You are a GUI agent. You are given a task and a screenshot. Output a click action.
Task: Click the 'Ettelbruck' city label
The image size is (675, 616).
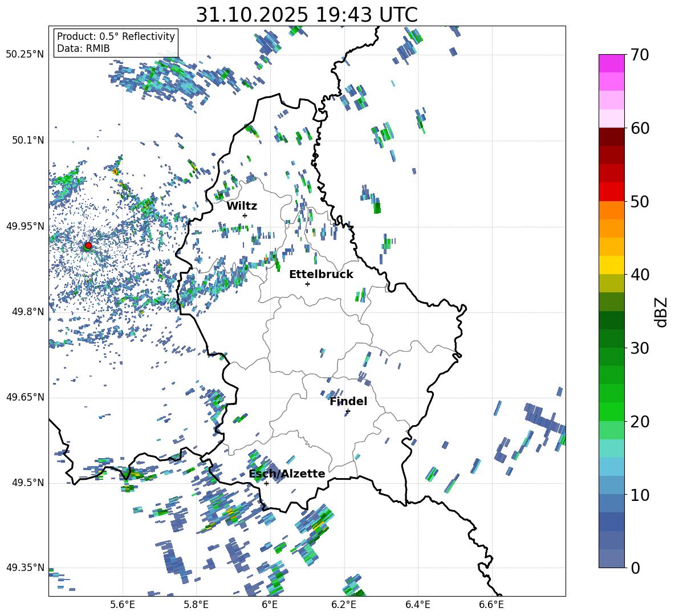[x=321, y=275]
